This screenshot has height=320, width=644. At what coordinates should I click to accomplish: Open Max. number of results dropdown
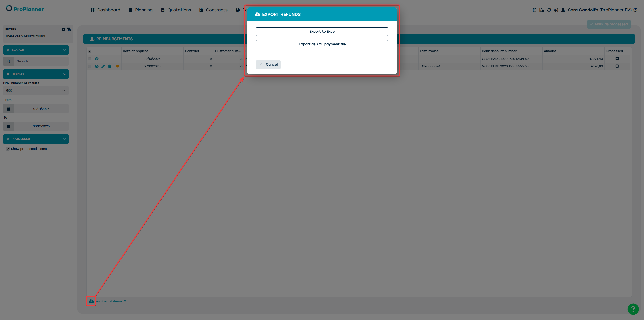coord(36,91)
